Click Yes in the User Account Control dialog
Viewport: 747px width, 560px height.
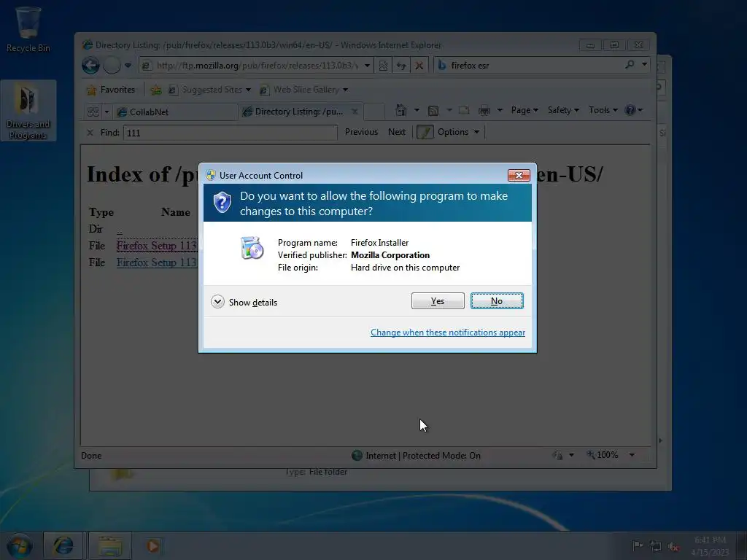(x=438, y=301)
